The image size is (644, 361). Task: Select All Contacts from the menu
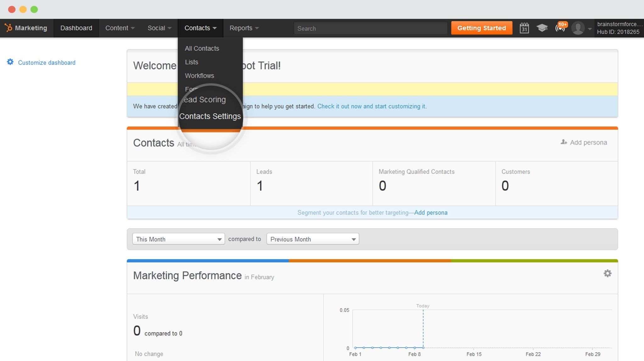click(202, 48)
